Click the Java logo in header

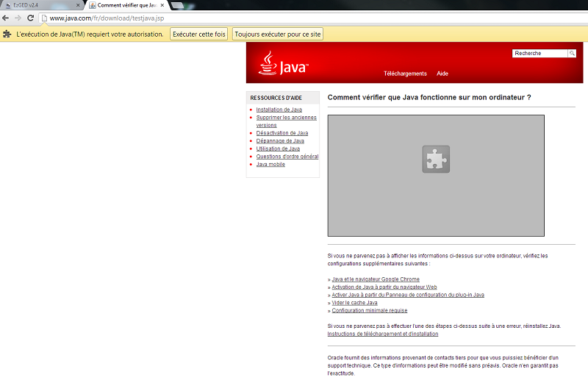(283, 64)
